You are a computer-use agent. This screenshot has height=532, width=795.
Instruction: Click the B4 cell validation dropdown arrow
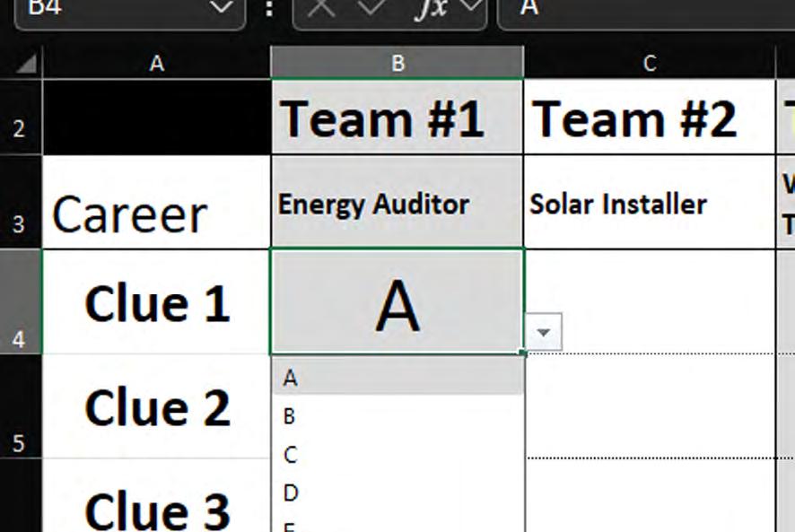click(543, 332)
